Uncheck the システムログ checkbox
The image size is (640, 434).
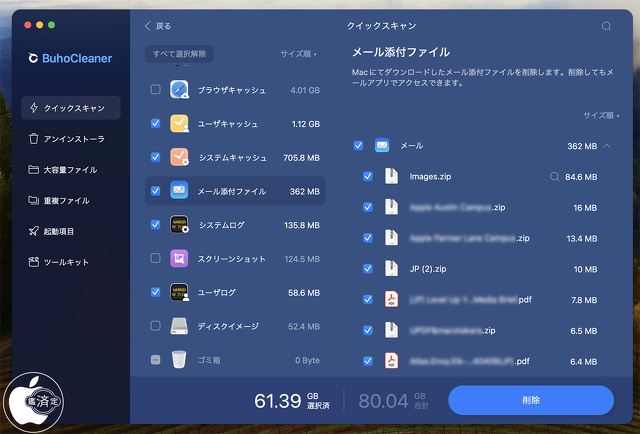[x=156, y=224]
